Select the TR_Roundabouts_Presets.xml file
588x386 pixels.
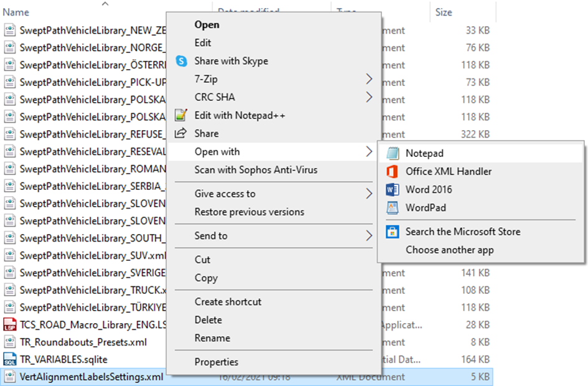[83, 342]
